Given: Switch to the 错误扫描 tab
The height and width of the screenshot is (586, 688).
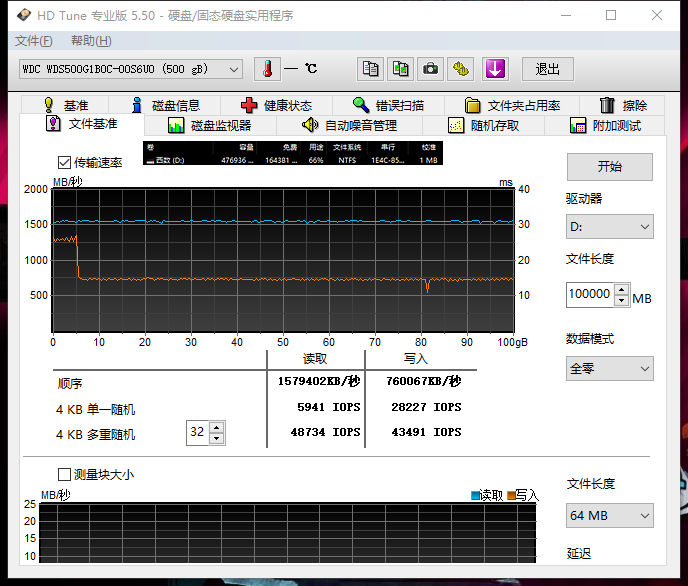Looking at the screenshot, I should tap(388, 105).
